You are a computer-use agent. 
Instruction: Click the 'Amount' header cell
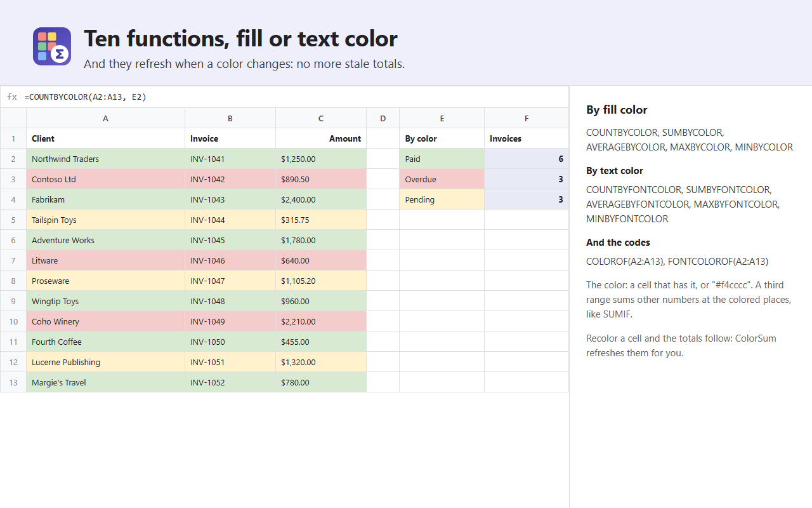pos(321,138)
